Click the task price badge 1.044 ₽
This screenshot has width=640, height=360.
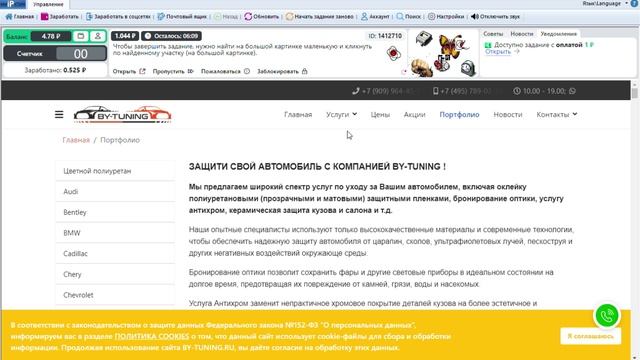tap(125, 36)
